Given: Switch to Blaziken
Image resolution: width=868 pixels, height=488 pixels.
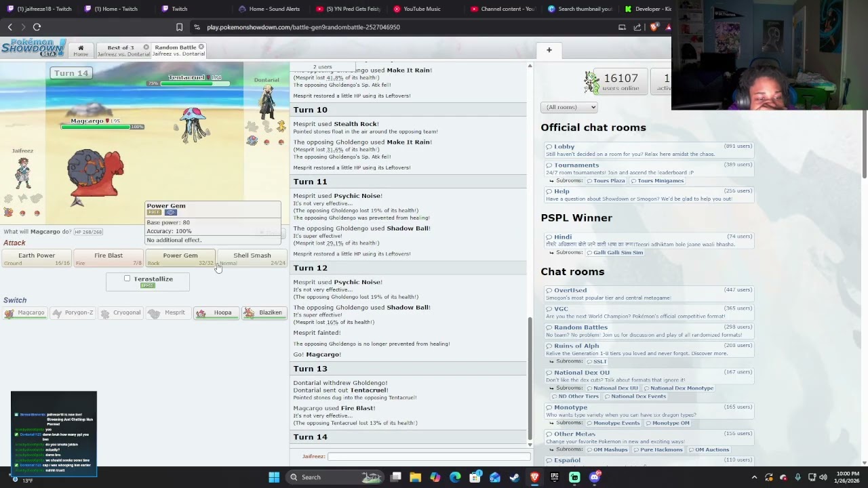Looking at the screenshot, I should [x=264, y=312].
